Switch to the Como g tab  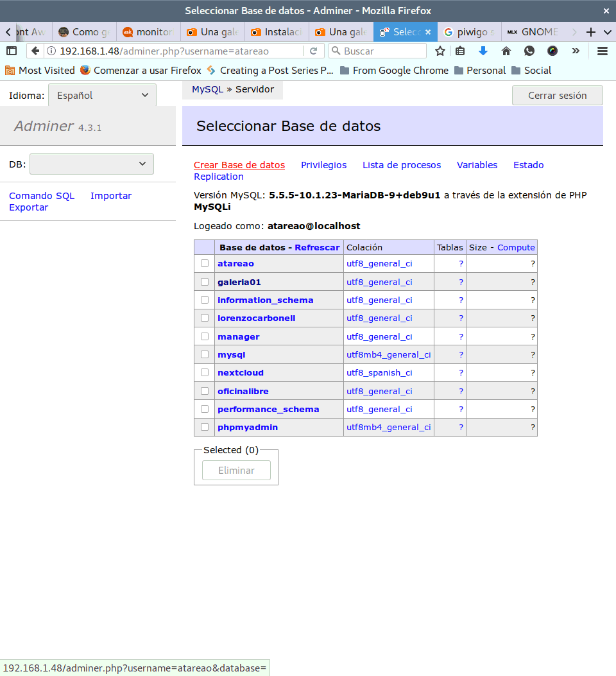pyautogui.click(x=85, y=32)
